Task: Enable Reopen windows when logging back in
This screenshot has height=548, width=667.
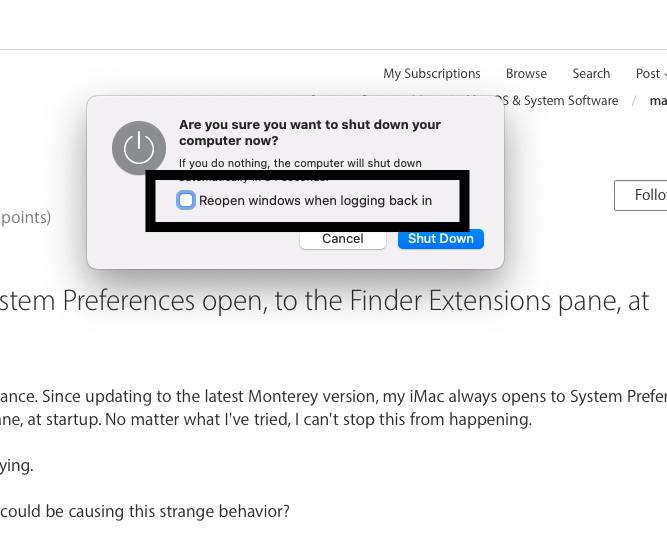Action: [x=186, y=200]
